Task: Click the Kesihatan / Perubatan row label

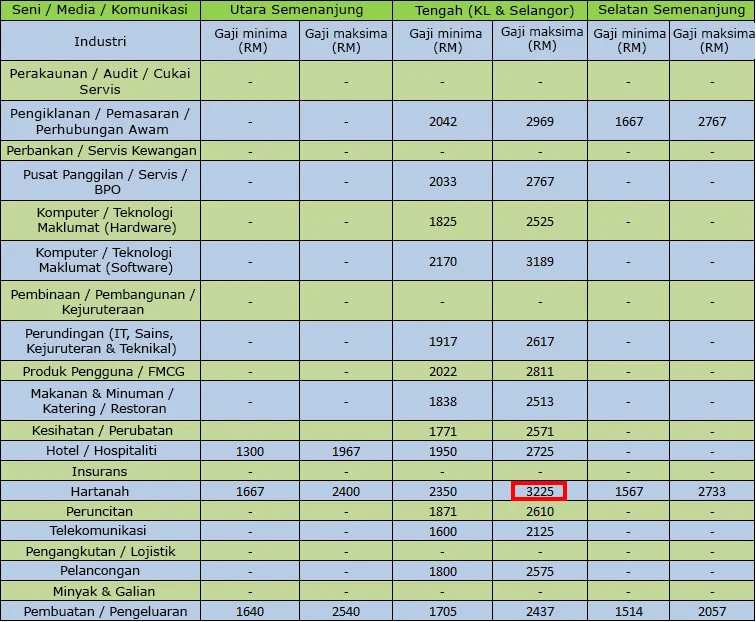Action: [x=100, y=431]
